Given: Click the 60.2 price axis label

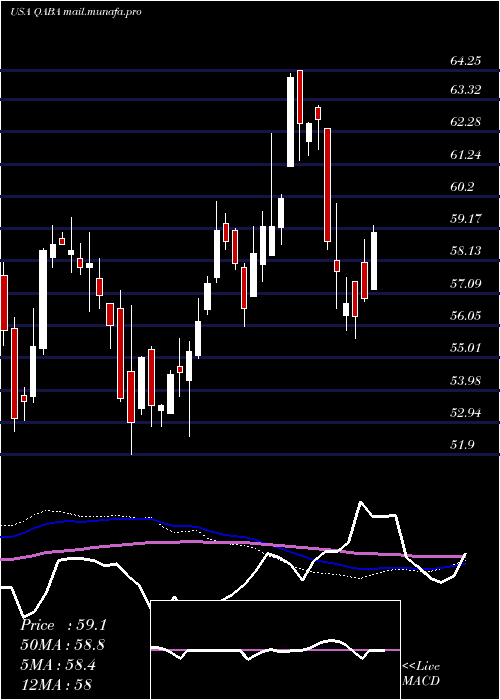Looking at the screenshot, I should pyautogui.click(x=462, y=187).
